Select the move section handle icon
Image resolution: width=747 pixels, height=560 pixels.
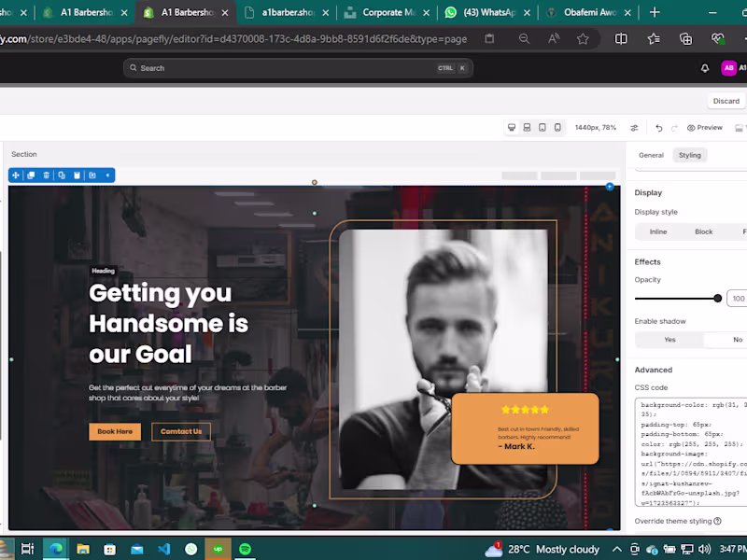pos(16,175)
